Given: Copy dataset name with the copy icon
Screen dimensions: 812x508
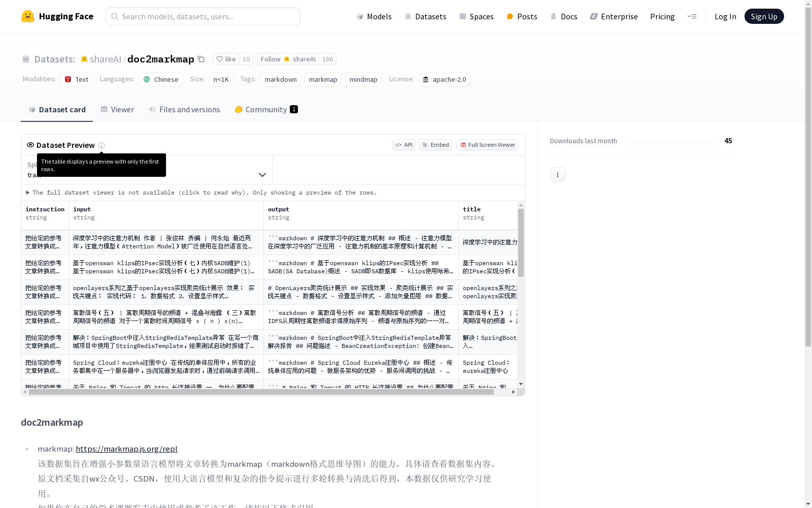Looking at the screenshot, I should pyautogui.click(x=201, y=59).
